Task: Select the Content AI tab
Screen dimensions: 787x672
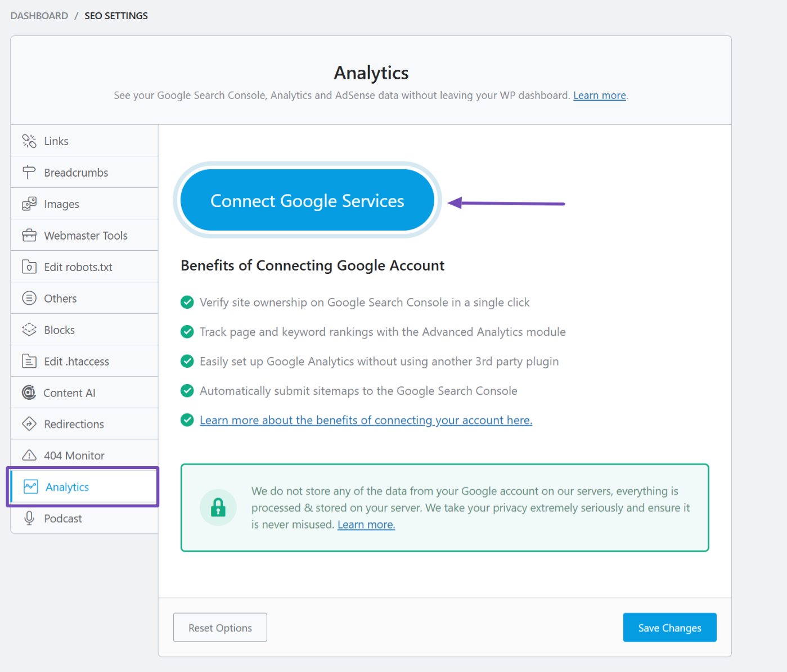Action: (x=84, y=393)
